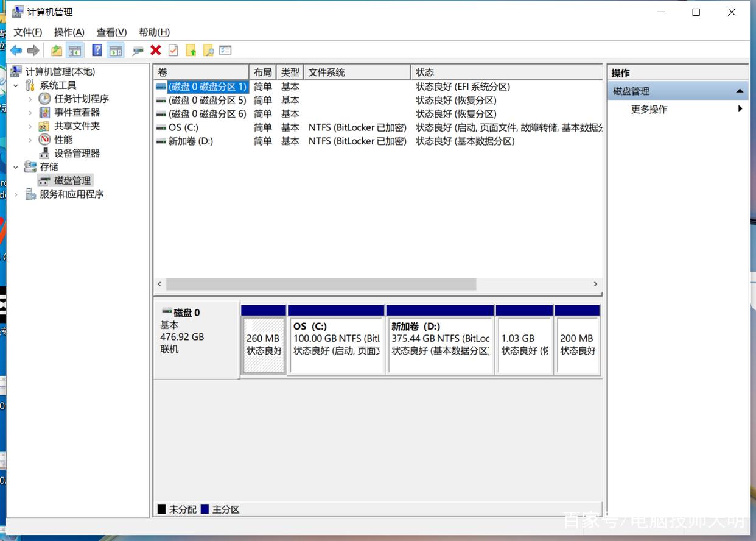Toggle the action pane toolbar button

click(x=115, y=51)
